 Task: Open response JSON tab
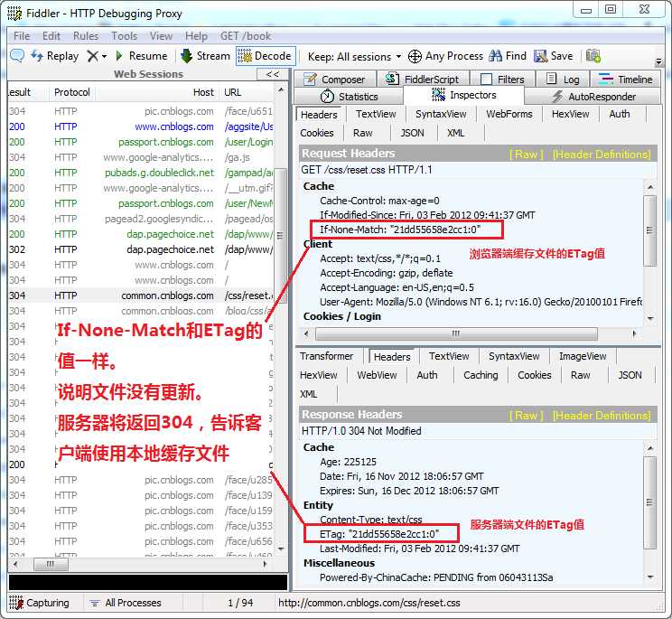(630, 375)
